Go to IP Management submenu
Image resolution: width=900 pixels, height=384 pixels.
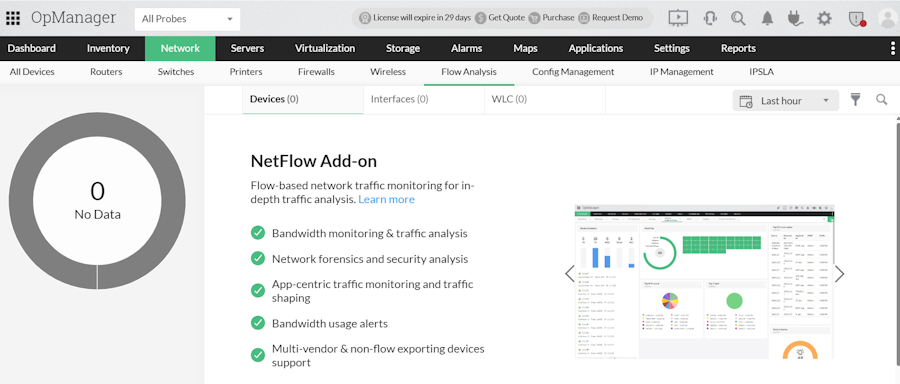tap(682, 72)
